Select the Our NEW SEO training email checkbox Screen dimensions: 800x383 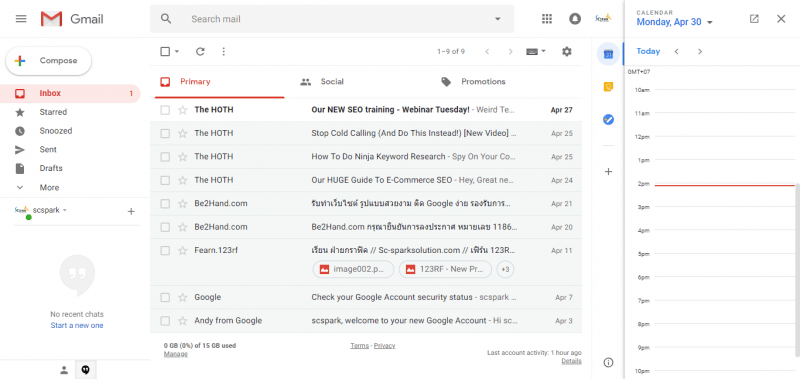[x=165, y=110]
